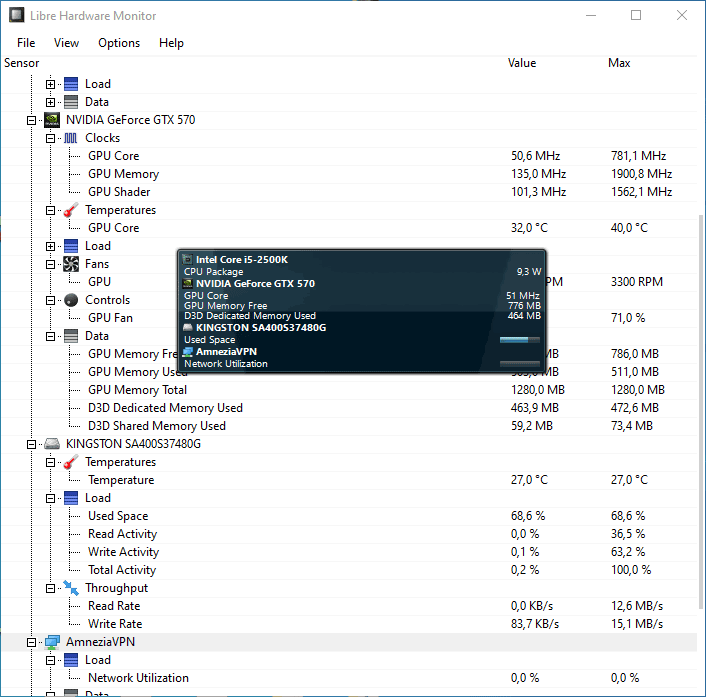Click the gadget Used Space progress bar
This screenshot has height=697, width=706.
pos(520,340)
